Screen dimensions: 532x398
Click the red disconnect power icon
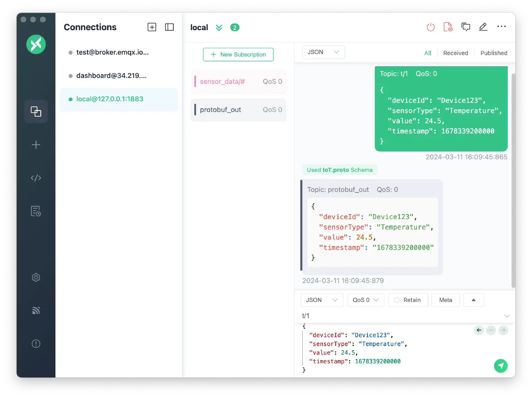click(431, 27)
